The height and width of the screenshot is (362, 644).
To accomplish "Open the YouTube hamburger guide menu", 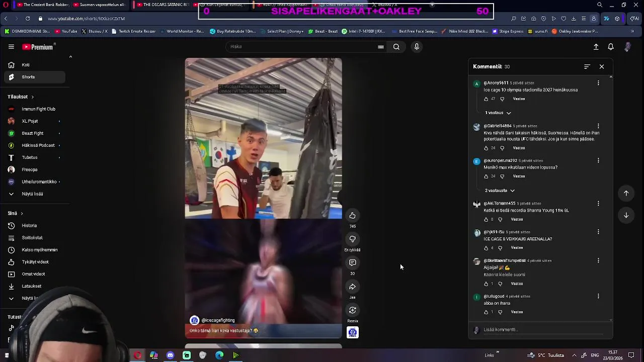I will [x=11, y=47].
